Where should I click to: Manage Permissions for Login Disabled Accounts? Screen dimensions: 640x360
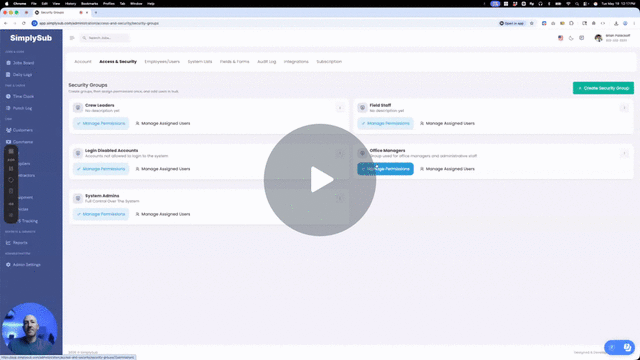[101, 169]
